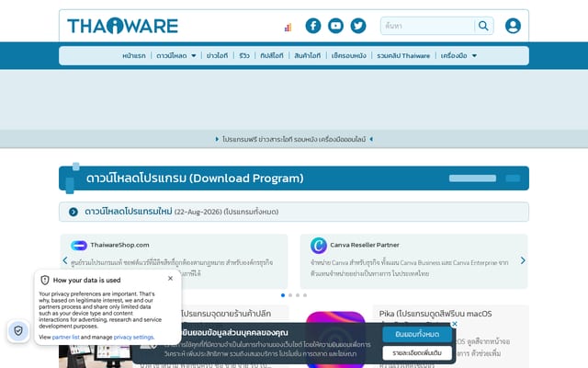Screen dimensions: 588x368
Task: Open the โปรแกรมจุดขายร้านค้าปลีก program title
Action: coord(226,314)
